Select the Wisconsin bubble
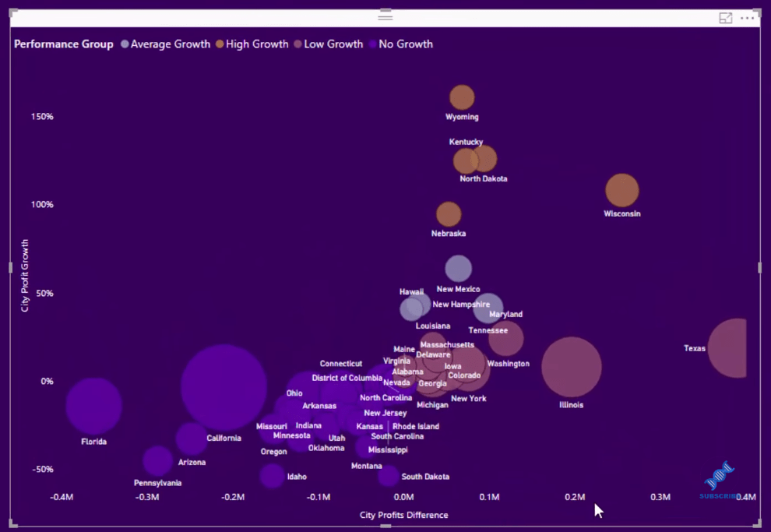 click(622, 190)
